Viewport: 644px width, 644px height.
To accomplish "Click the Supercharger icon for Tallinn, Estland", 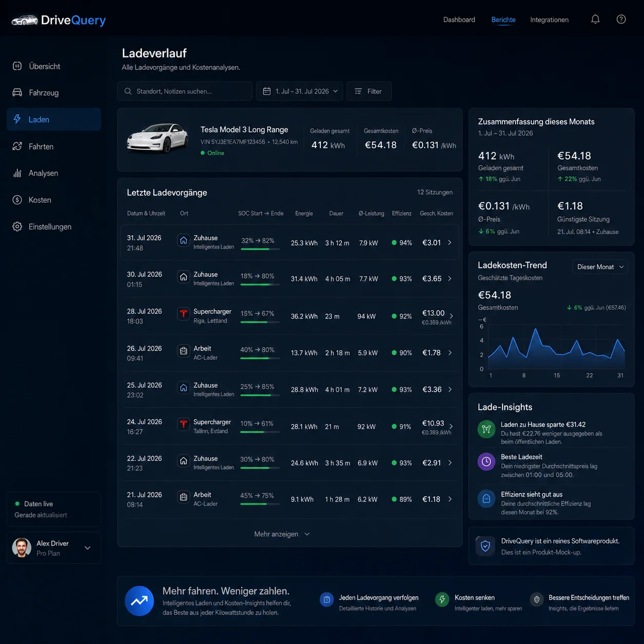I will coord(183,424).
